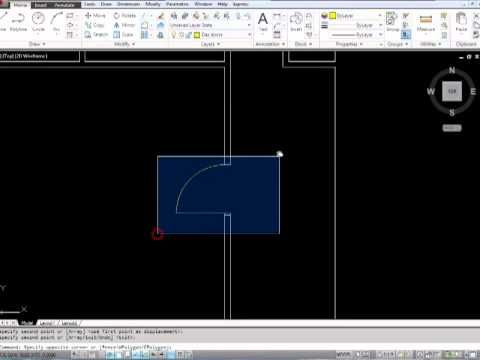Open the linetype ByLayer dropdown
Viewport: 480px width, 360px height.
(x=355, y=35)
